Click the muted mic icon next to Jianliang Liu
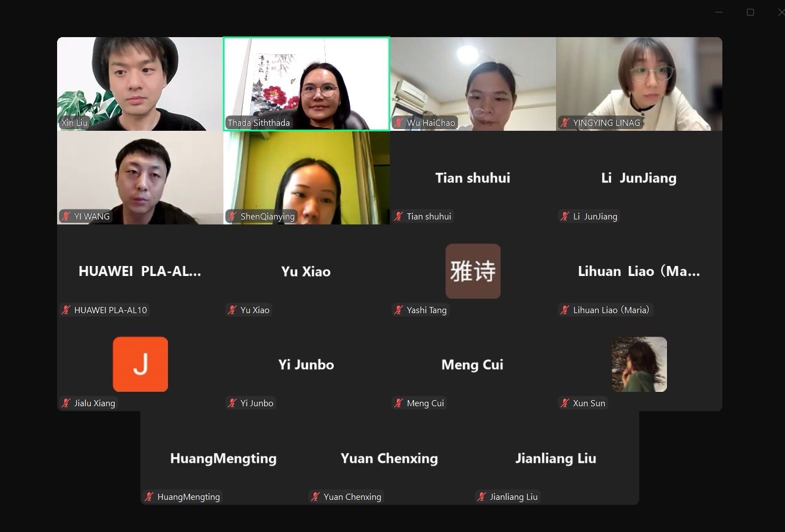The height and width of the screenshot is (532, 785). (x=482, y=497)
